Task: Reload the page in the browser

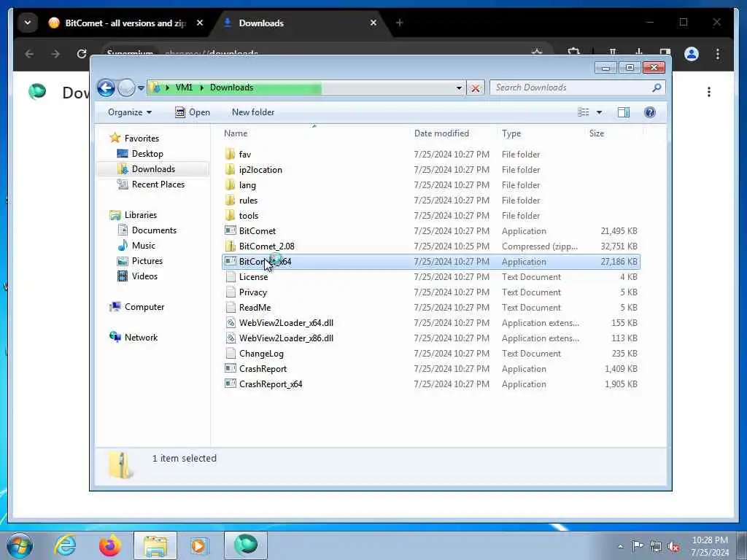Action: click(82, 54)
